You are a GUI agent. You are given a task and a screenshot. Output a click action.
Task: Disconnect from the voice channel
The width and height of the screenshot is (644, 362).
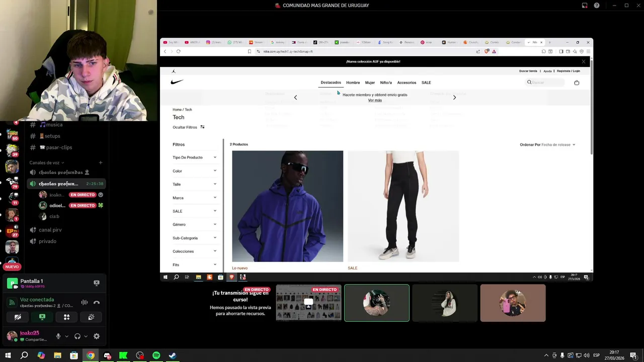point(97,302)
